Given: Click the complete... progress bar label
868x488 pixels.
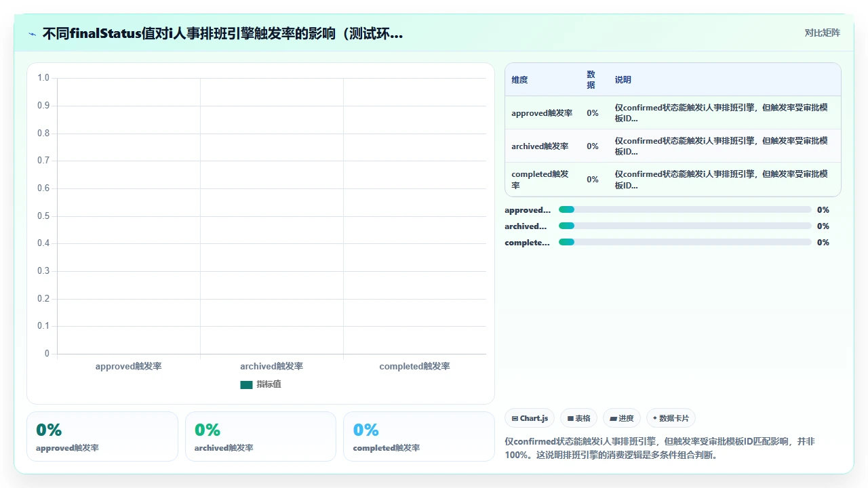Looking at the screenshot, I should click(x=527, y=243).
